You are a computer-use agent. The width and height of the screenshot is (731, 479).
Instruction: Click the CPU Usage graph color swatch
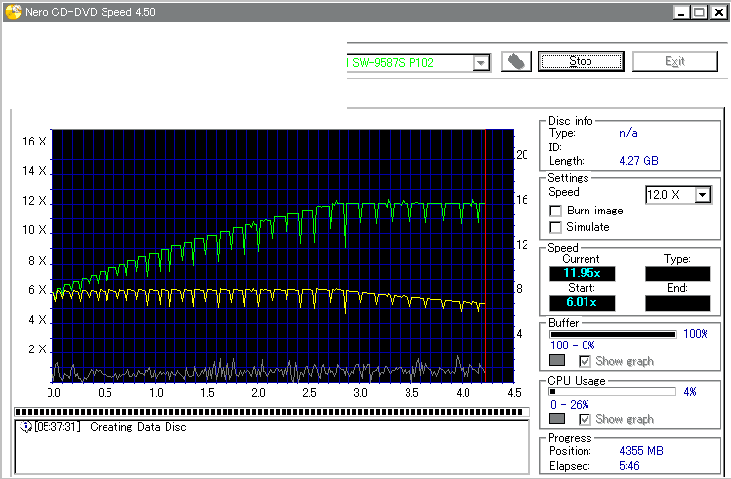[557, 418]
